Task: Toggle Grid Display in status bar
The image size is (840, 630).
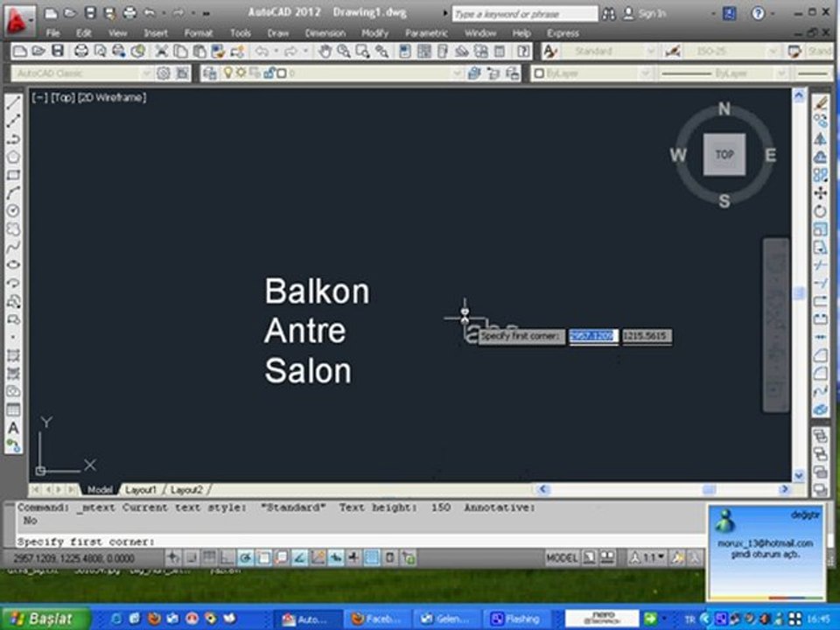Action: (209, 557)
